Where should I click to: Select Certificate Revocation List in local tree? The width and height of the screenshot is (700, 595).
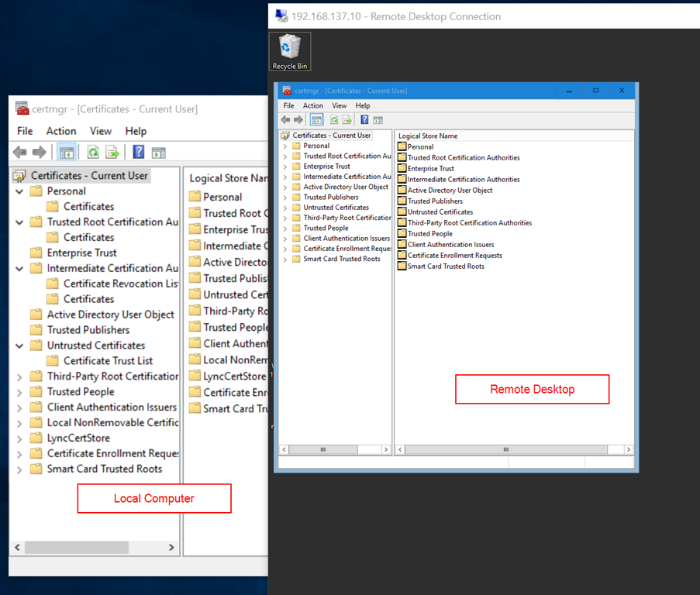(x=120, y=284)
